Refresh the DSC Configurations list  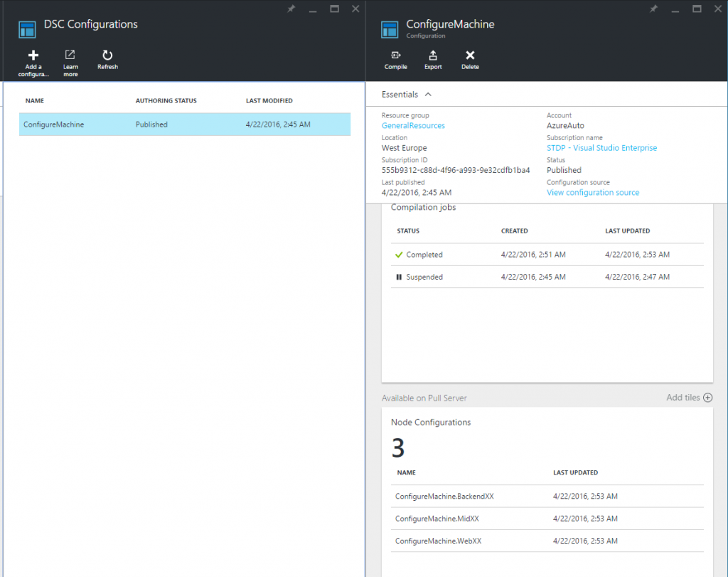pyautogui.click(x=107, y=60)
